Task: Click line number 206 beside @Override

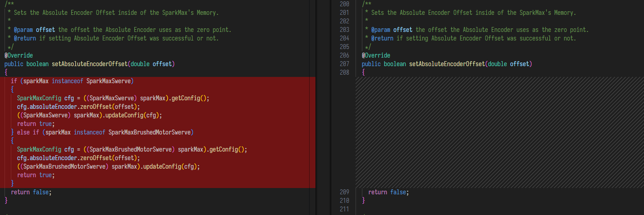Action: 344,55
